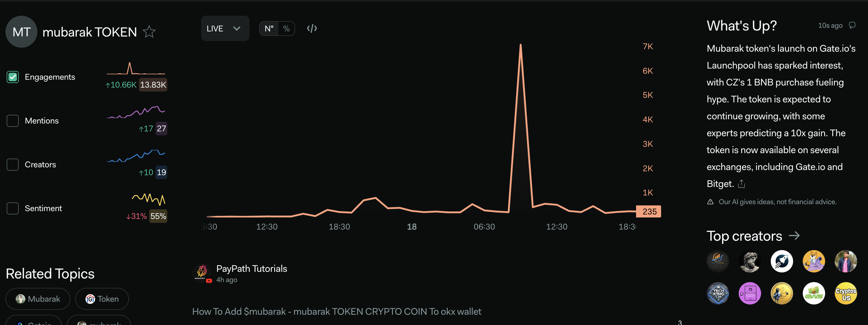Enable the Sentiment checkbox
The image size is (868, 325).
pyautogui.click(x=12, y=208)
